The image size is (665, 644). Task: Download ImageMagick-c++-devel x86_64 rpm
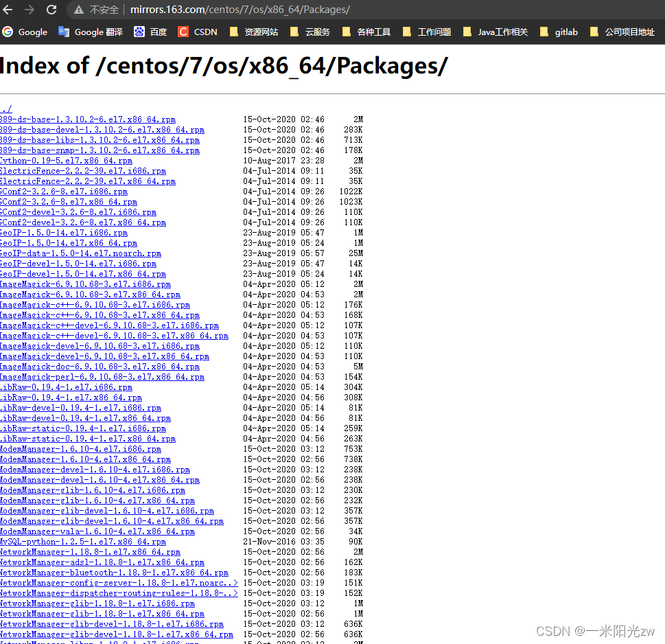pos(114,336)
